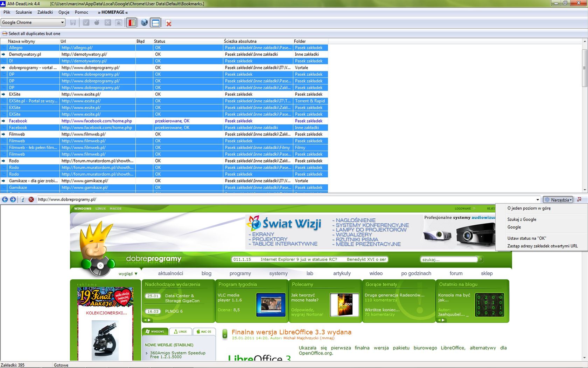Sort by Status column header
The width and height of the screenshot is (588, 368).
point(188,41)
